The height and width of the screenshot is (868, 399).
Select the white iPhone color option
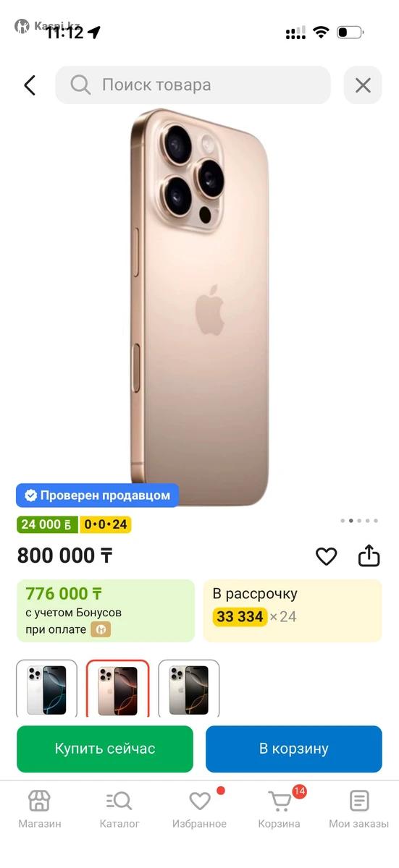(x=46, y=689)
